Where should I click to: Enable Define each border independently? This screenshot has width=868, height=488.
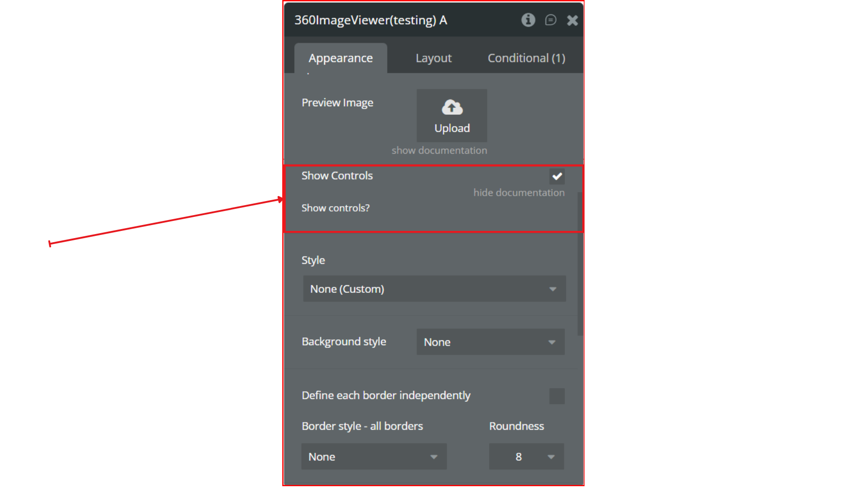[x=557, y=396]
